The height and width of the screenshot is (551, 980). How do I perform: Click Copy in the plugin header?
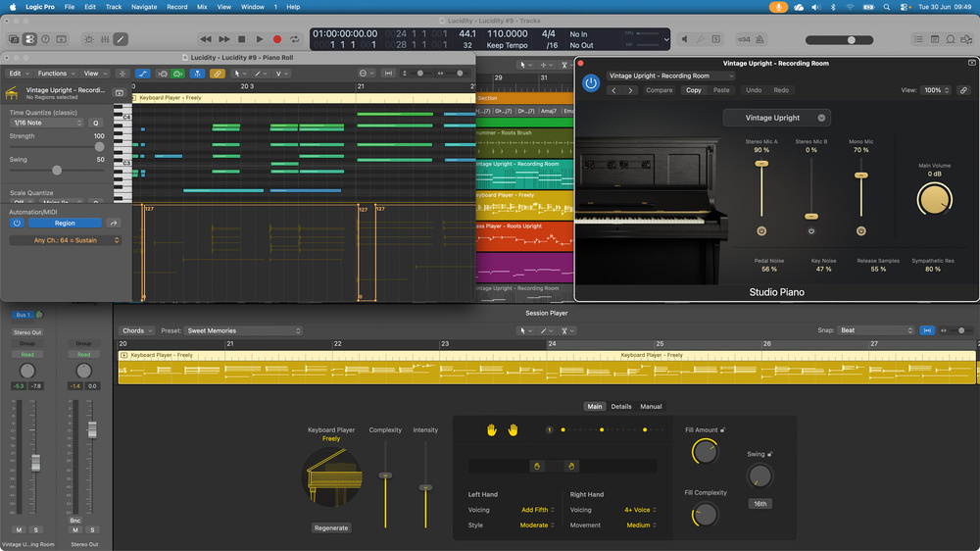click(694, 90)
